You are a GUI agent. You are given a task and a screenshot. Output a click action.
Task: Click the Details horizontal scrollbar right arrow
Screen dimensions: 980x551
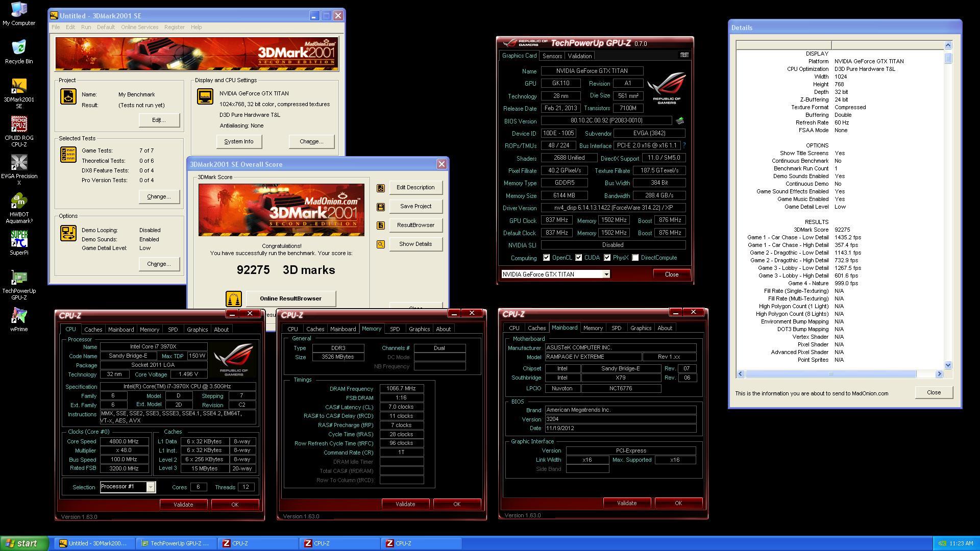(x=939, y=374)
